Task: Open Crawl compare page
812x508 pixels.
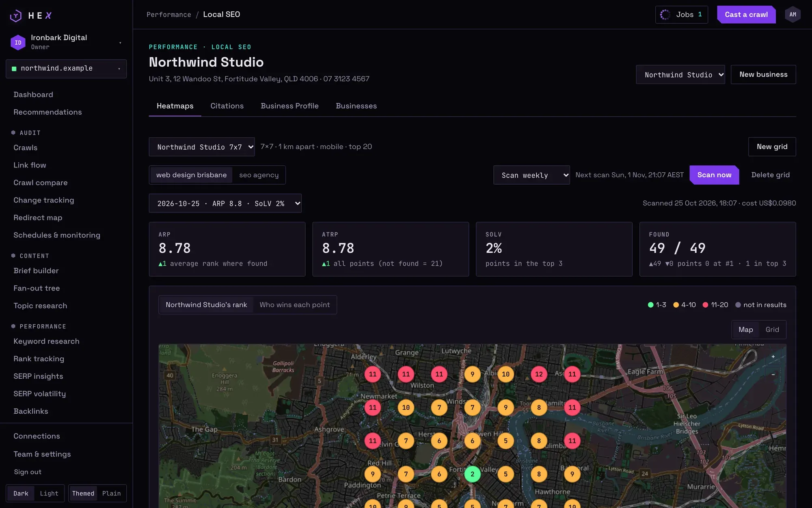Action: click(41, 183)
